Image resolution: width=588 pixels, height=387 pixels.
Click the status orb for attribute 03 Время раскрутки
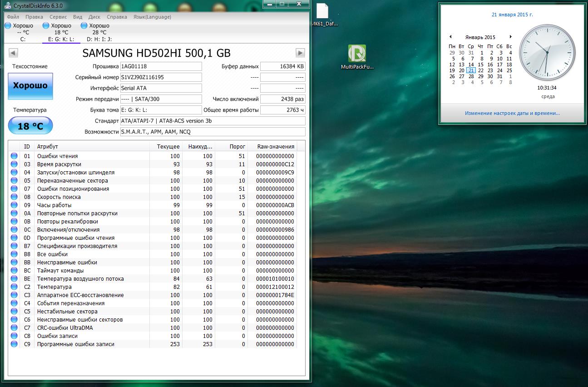pyautogui.click(x=14, y=164)
